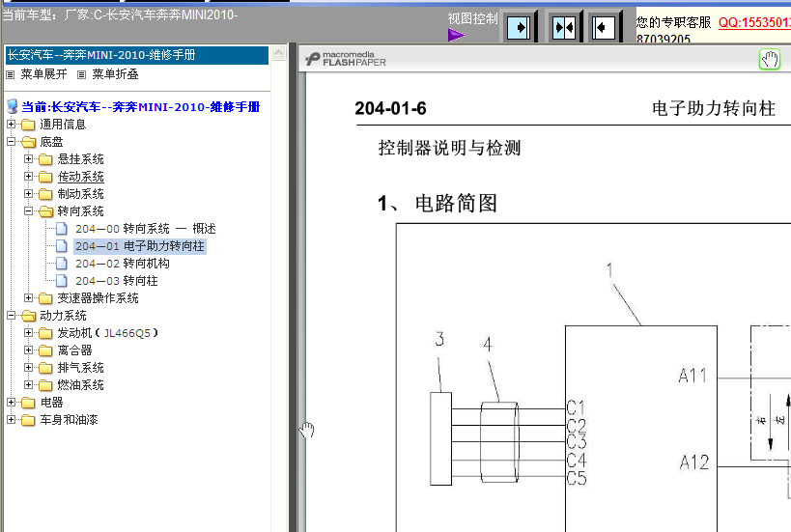Expand the 离合器 node
Viewport: 791px width, 532px height.
(28, 350)
